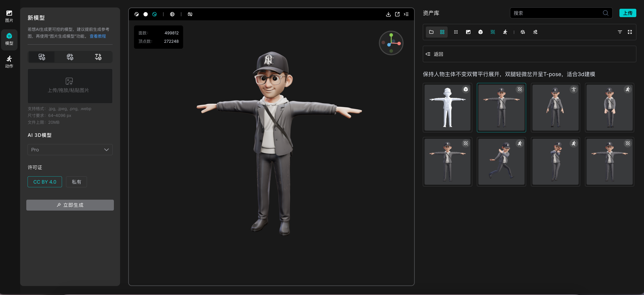Toggle the running-figure animation filter in asset library
644x295 pixels.
(505, 32)
